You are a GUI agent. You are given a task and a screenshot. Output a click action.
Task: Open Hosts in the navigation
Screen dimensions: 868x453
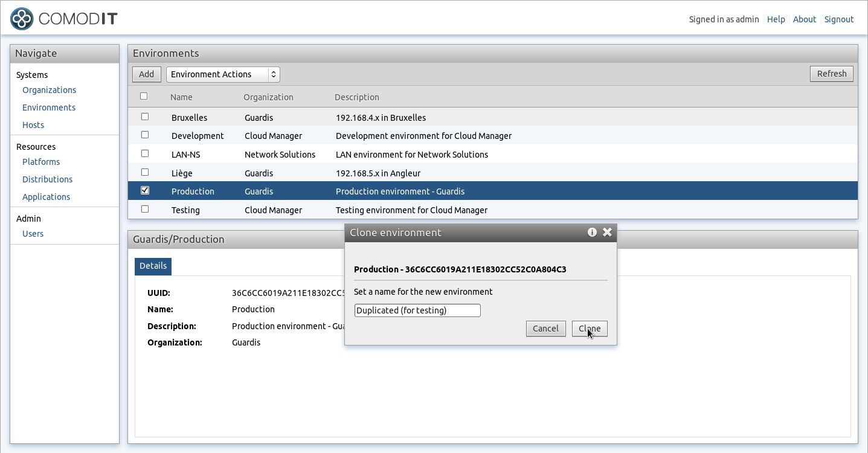coord(33,125)
